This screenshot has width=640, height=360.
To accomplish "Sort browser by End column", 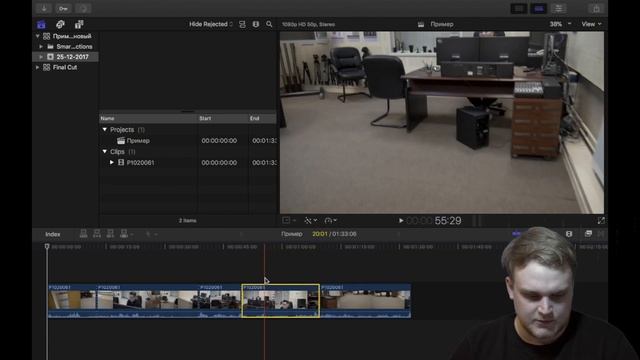I will point(262,118).
